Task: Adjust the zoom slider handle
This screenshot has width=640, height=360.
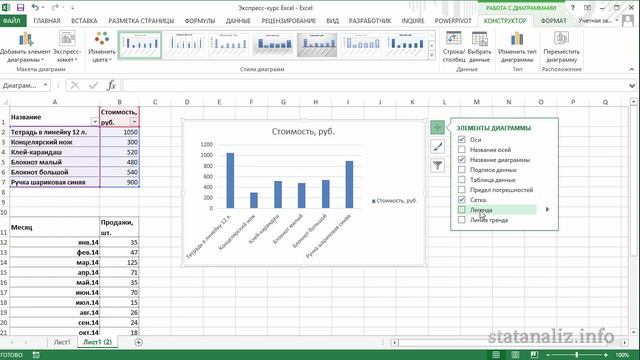Action: point(577,355)
